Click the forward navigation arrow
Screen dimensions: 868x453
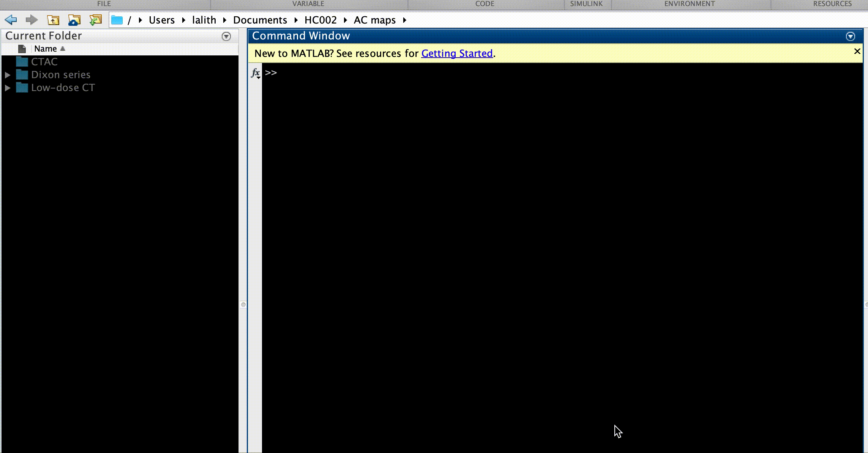(32, 20)
